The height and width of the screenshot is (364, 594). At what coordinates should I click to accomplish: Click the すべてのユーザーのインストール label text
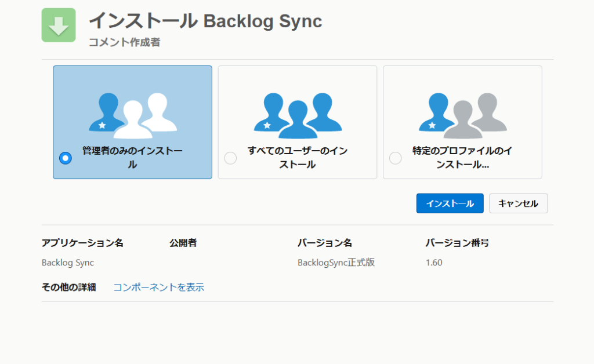coord(298,158)
